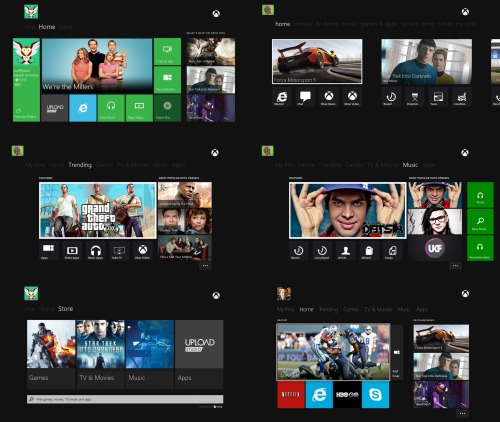Image resolution: width=500 pixels, height=422 pixels.
Task: Open the green Bing Music search tile
Action: tap(480, 221)
